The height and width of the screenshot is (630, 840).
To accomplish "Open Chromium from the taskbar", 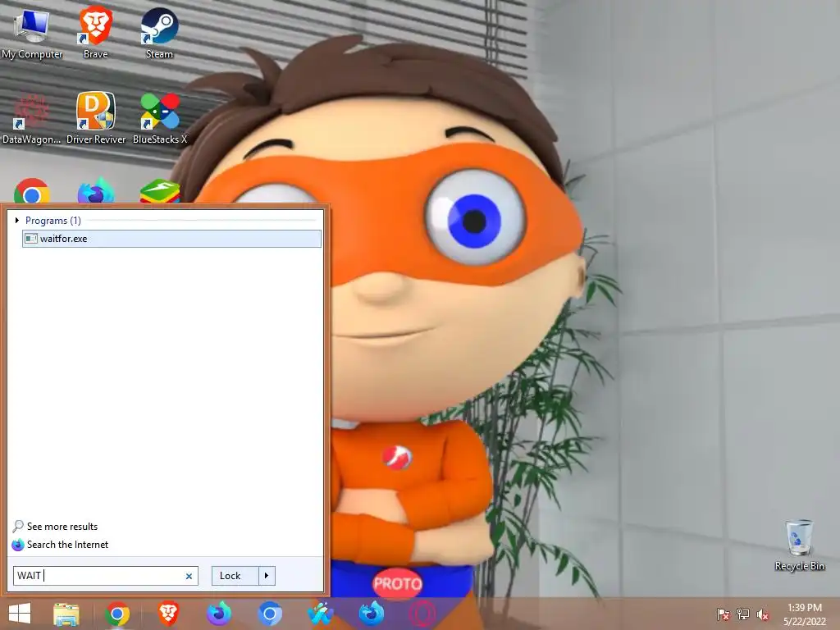I will tap(270, 614).
